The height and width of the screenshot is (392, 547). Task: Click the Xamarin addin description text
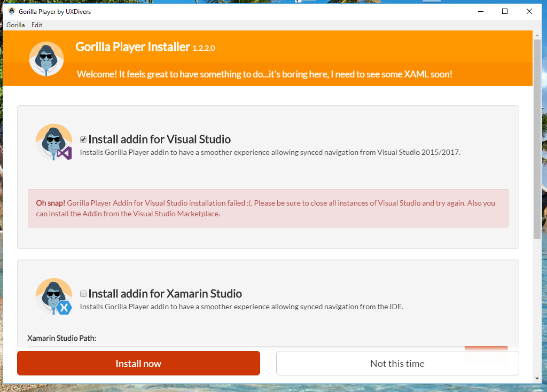241,307
